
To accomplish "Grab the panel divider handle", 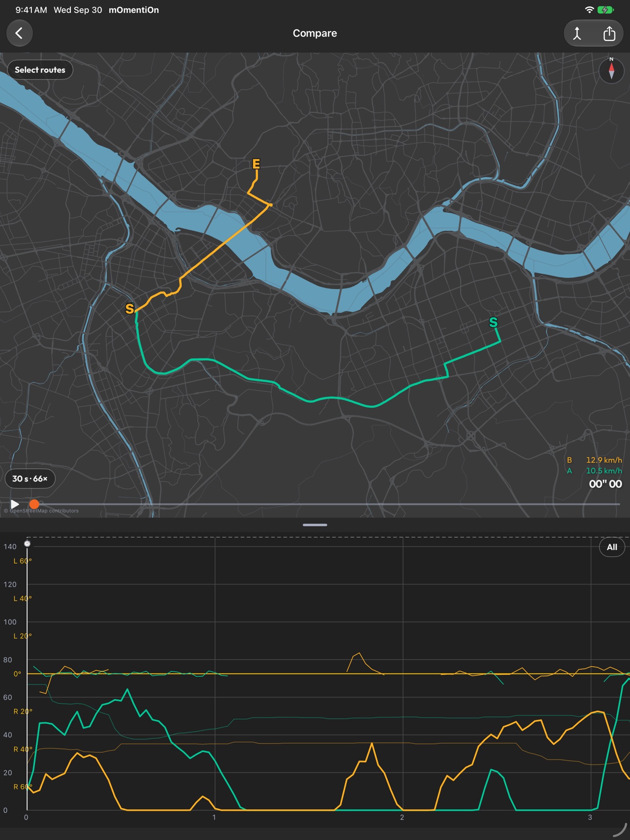I will 315,525.
